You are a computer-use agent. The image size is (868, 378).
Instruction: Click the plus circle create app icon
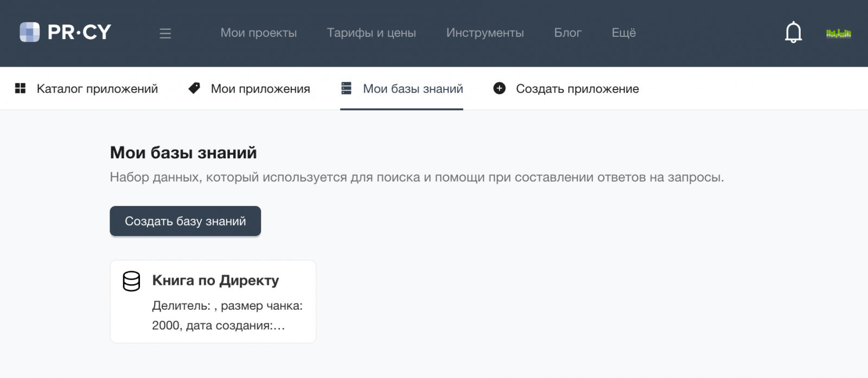499,88
